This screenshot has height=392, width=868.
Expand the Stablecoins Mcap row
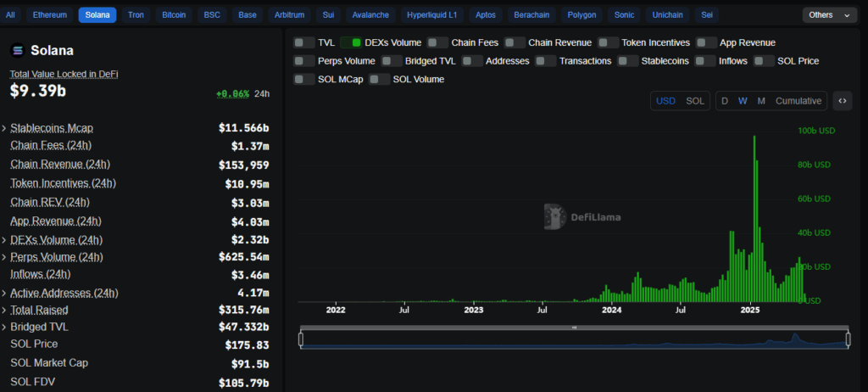(4, 129)
